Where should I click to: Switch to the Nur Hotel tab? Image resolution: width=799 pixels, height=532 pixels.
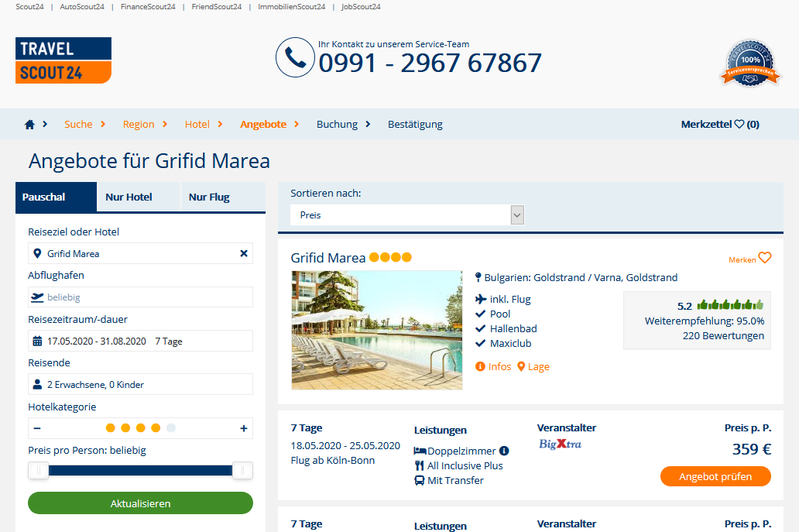pyautogui.click(x=139, y=197)
